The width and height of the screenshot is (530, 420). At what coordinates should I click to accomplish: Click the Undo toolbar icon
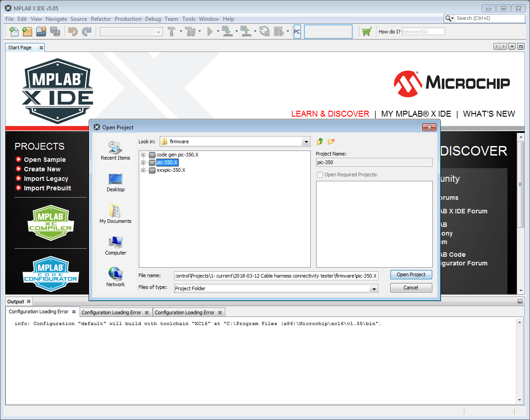tap(73, 32)
